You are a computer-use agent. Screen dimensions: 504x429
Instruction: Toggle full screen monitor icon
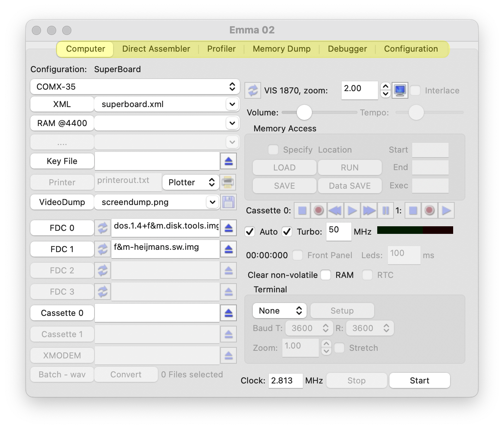coord(400,90)
